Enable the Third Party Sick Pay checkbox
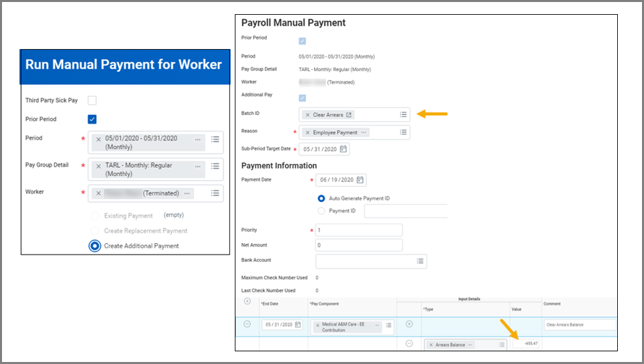644x364 pixels. tap(93, 101)
